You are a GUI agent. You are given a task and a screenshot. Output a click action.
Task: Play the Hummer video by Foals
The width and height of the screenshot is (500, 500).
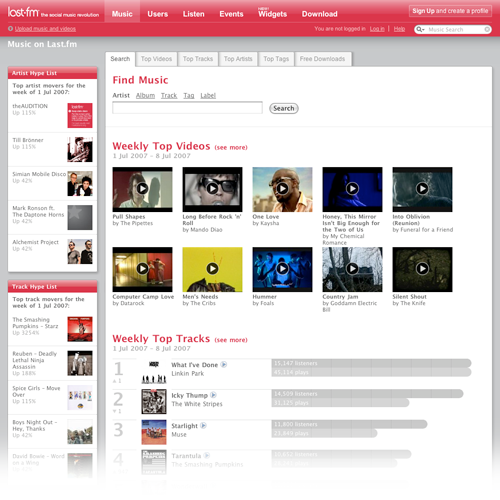point(282,269)
